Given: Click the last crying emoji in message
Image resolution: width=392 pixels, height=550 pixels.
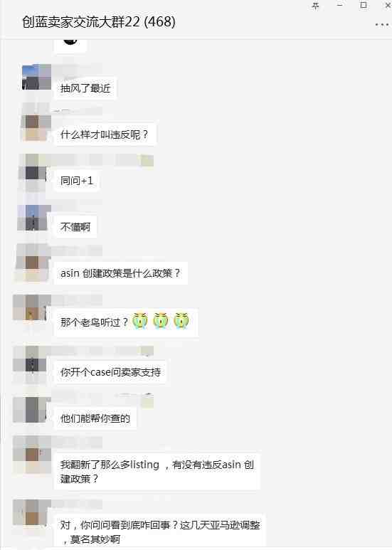Looking at the screenshot, I should 181,320.
